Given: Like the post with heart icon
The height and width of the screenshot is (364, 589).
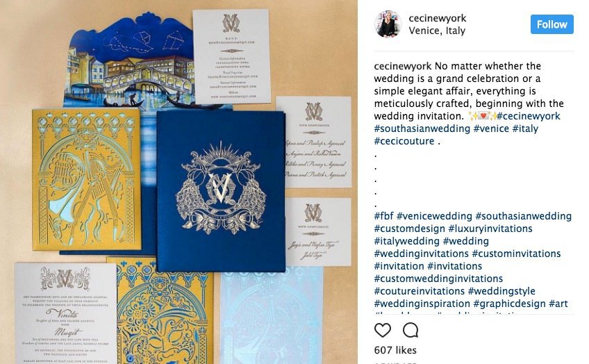Looking at the screenshot, I should [383, 330].
